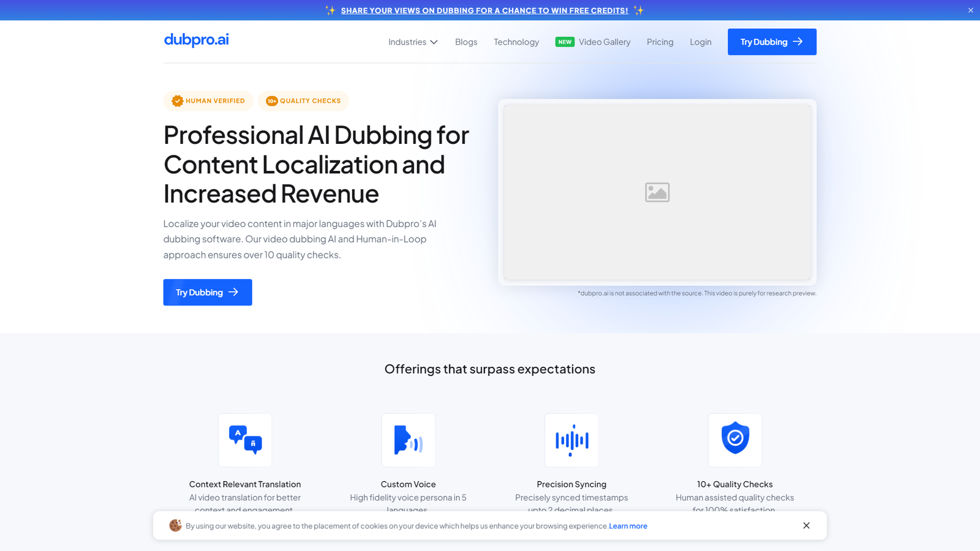Screen dimensions: 980x551
Task: View the Pricing page
Action: coord(660,42)
